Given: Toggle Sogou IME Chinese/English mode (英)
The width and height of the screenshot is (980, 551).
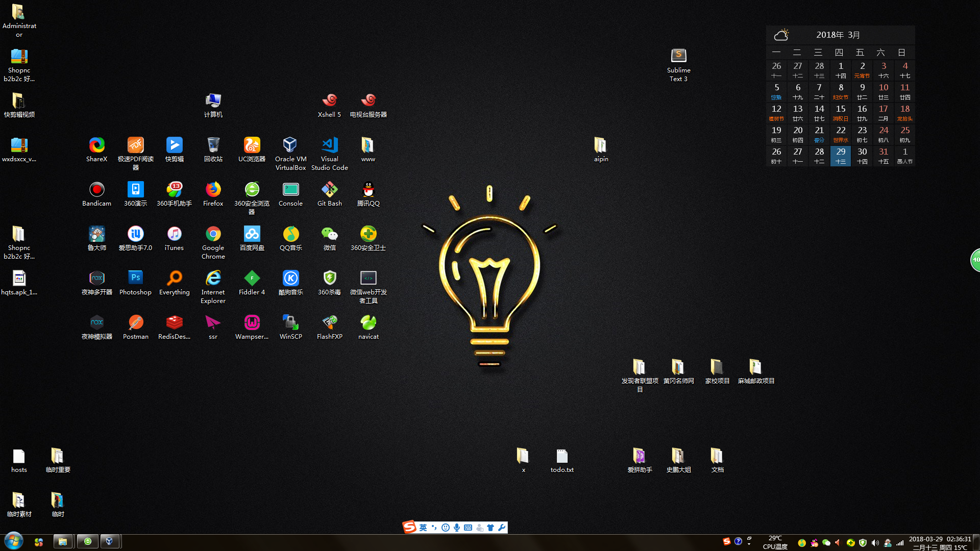Looking at the screenshot, I should pos(423,528).
